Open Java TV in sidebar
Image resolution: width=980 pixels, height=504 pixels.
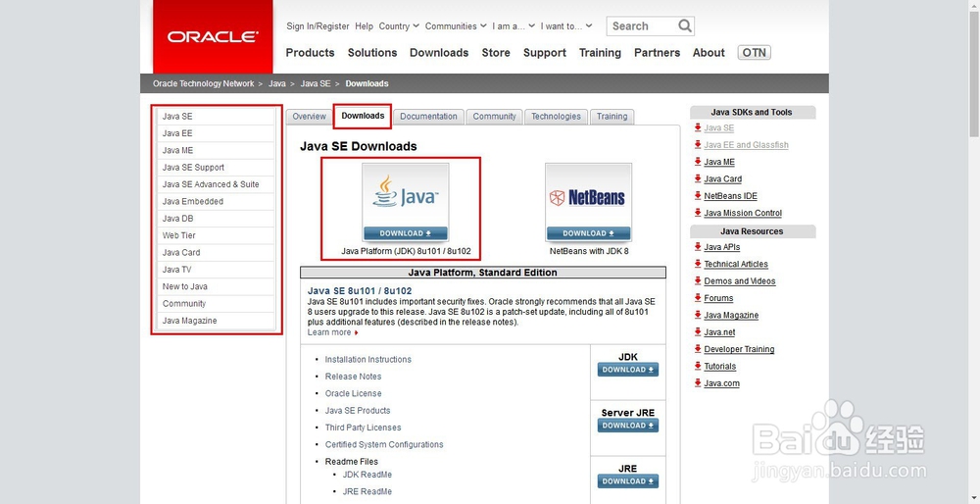coord(216,270)
